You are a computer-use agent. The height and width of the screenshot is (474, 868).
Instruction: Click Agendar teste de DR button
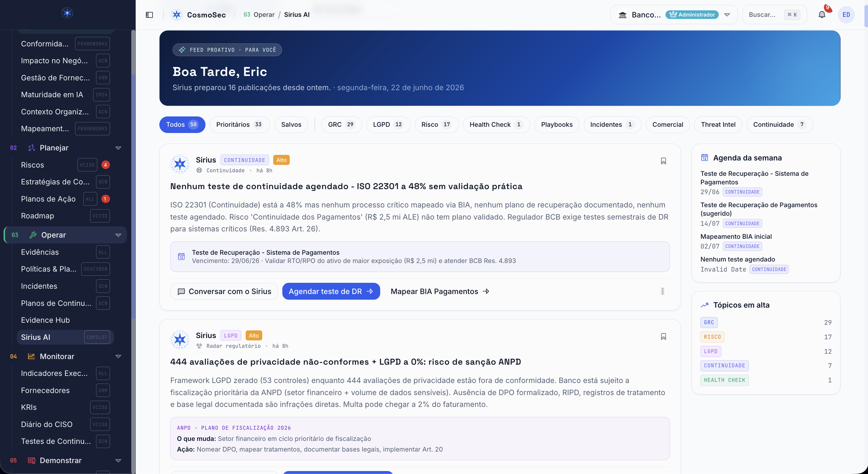pyautogui.click(x=331, y=291)
